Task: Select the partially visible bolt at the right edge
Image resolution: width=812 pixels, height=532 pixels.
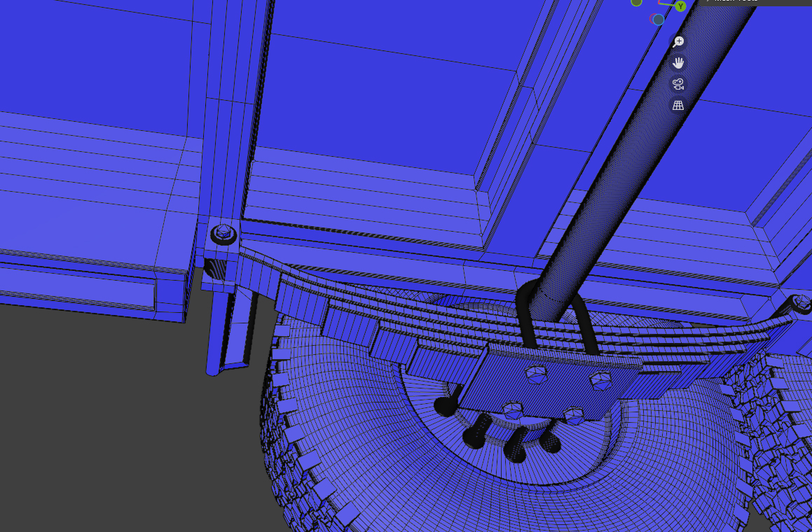Action: click(802, 304)
